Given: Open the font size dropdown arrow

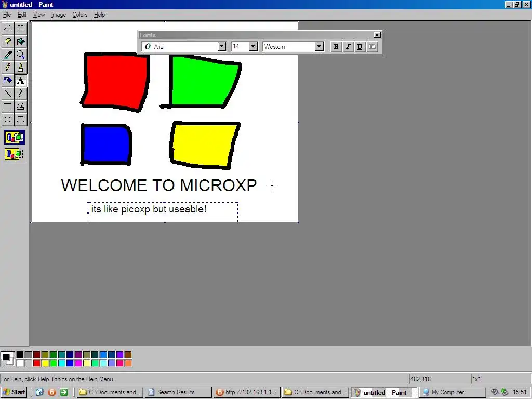Looking at the screenshot, I should coord(254,46).
